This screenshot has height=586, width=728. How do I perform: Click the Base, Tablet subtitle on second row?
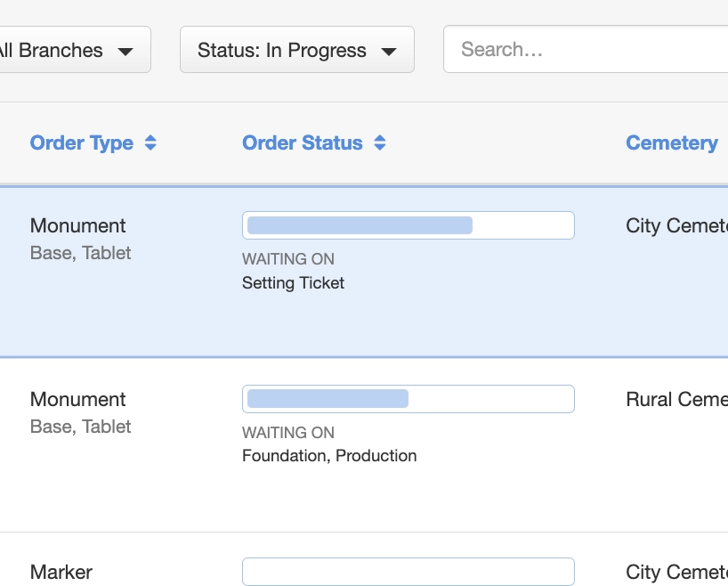(80, 427)
